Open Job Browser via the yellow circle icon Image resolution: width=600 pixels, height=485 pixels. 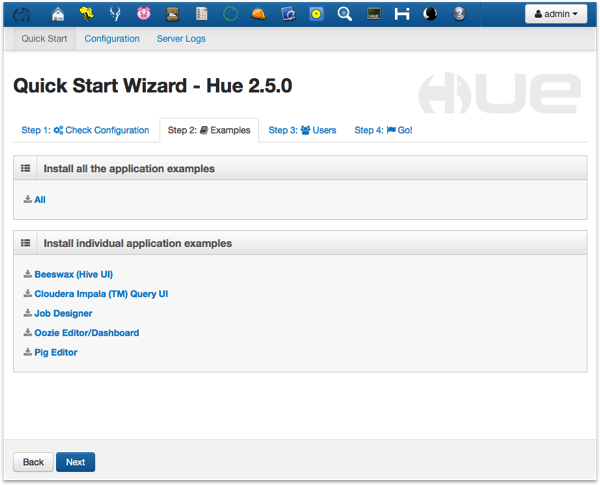316,14
